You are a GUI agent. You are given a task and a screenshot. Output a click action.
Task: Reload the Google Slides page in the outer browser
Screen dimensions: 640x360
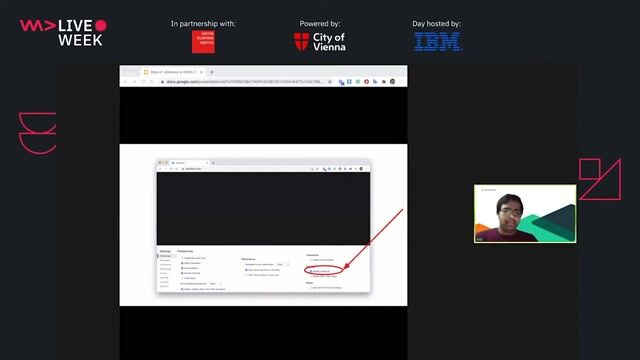pyautogui.click(x=143, y=82)
